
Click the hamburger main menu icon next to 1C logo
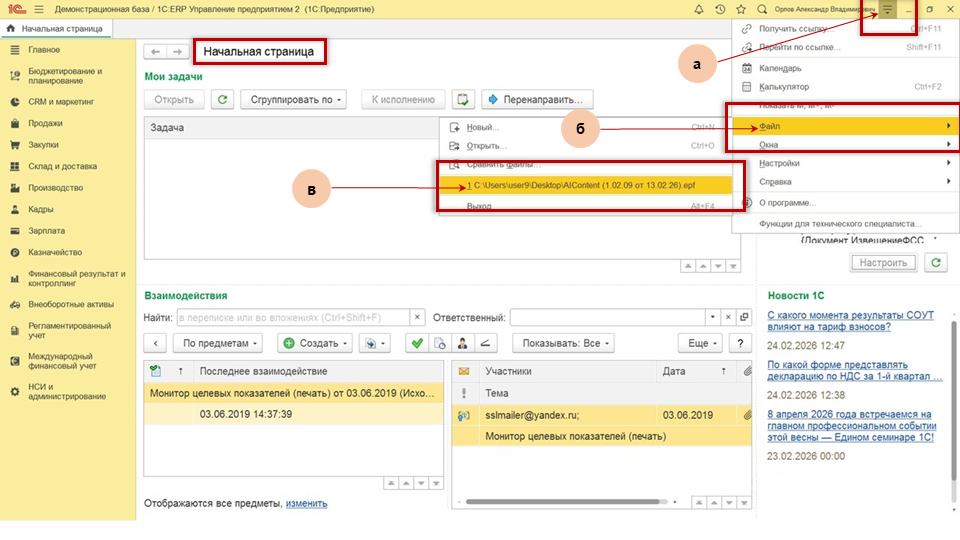[39, 9]
